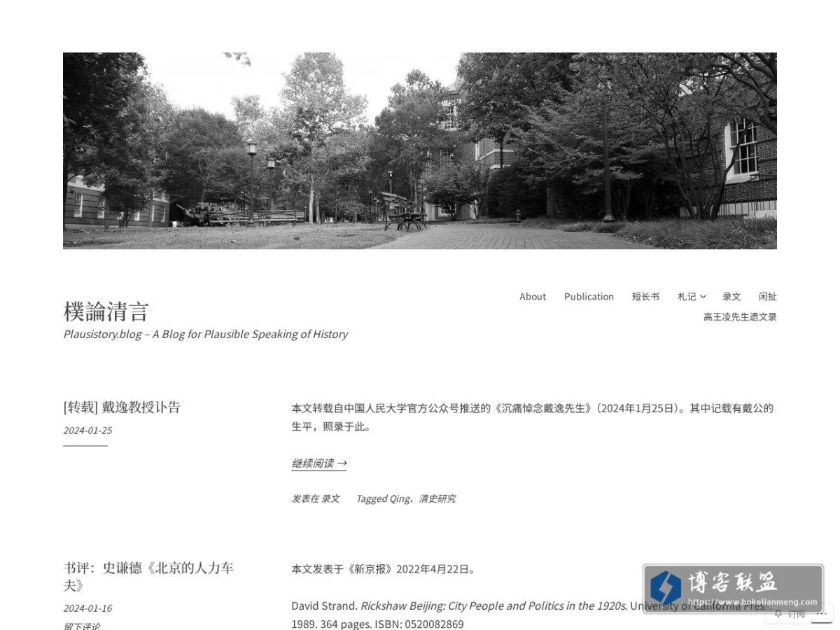Open the 短长书 menu item

click(645, 297)
